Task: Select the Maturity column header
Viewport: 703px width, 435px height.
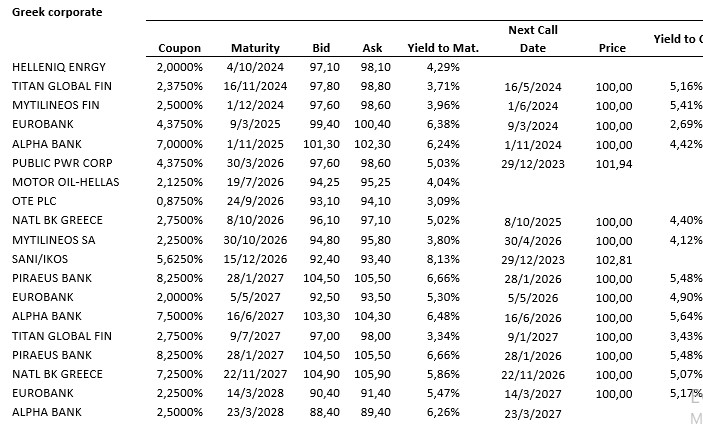Action: [x=255, y=48]
